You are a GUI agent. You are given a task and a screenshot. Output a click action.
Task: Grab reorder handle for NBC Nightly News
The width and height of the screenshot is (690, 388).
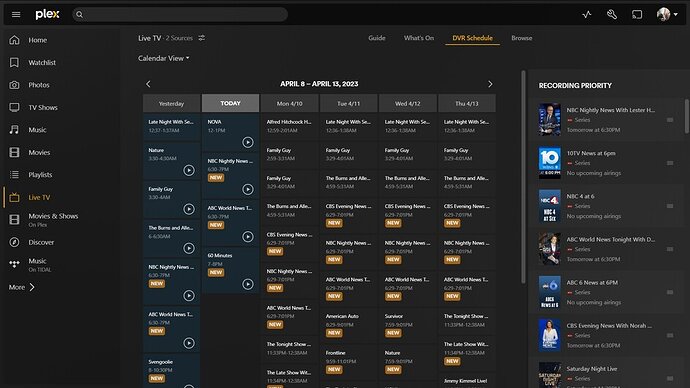click(670, 120)
